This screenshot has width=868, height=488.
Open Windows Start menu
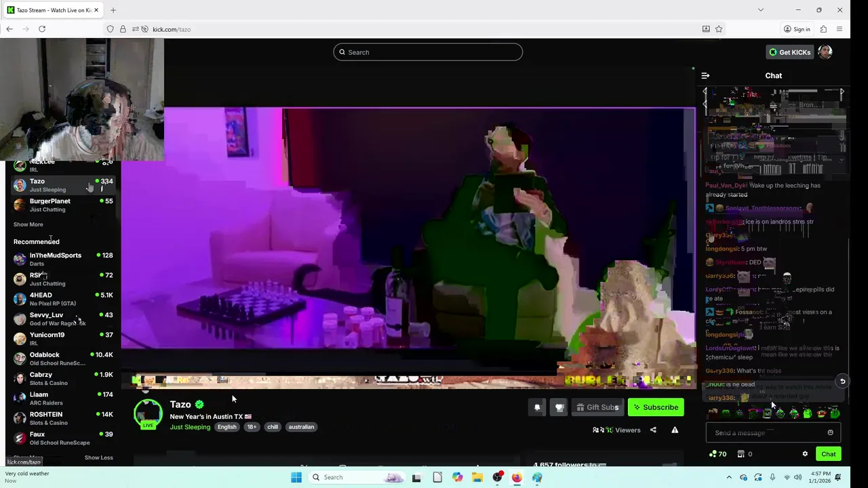(x=296, y=477)
